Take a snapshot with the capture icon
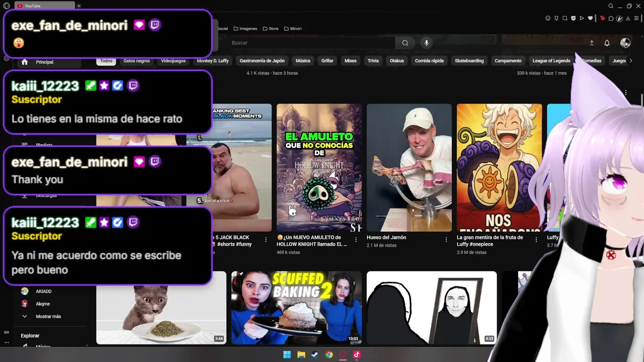 pyautogui.click(x=565, y=18)
